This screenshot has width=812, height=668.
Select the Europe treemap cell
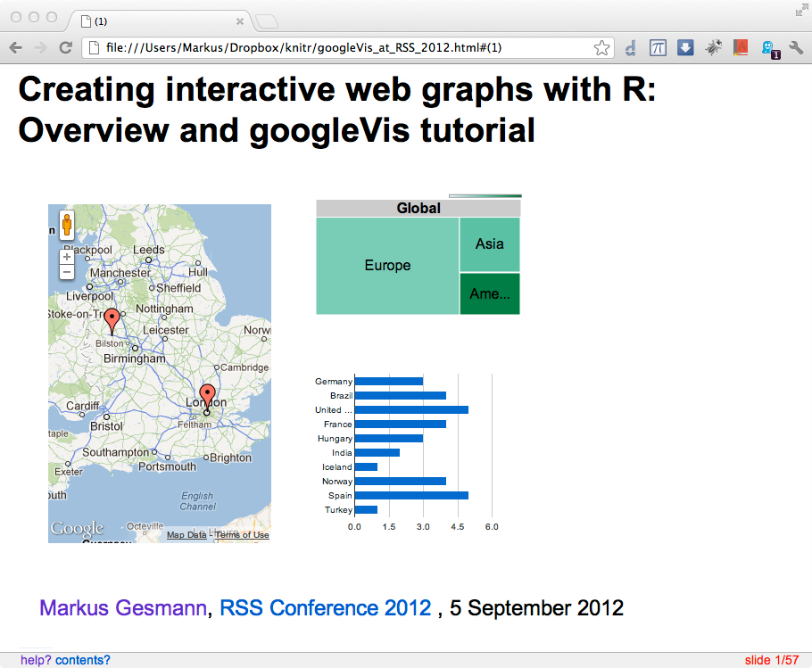(387, 266)
